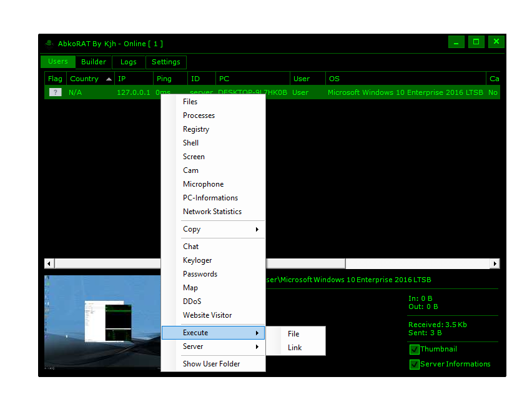Open the Settings tab
The height and width of the screenshot is (402, 532).
click(166, 62)
